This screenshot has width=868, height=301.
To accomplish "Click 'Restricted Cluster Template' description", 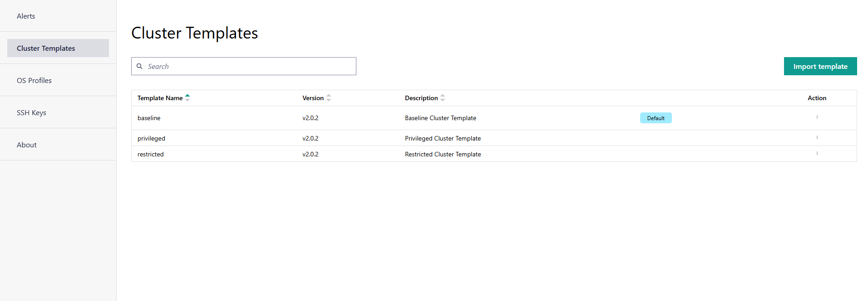I will click(443, 154).
